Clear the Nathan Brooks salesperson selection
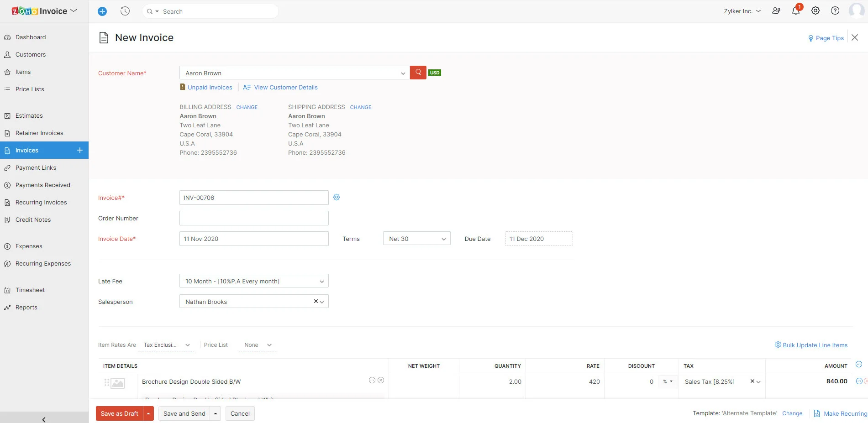The height and width of the screenshot is (423, 868). pyautogui.click(x=316, y=301)
